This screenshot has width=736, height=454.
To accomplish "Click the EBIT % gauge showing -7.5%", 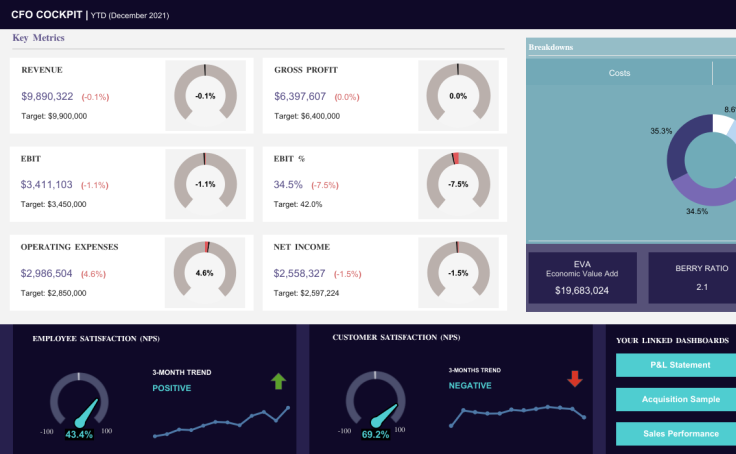I will (x=458, y=184).
